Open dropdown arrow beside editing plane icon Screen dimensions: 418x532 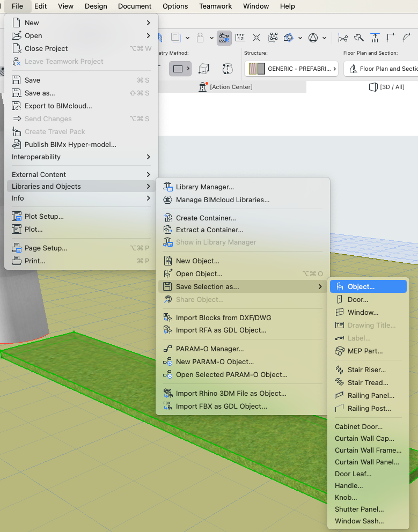300,38
